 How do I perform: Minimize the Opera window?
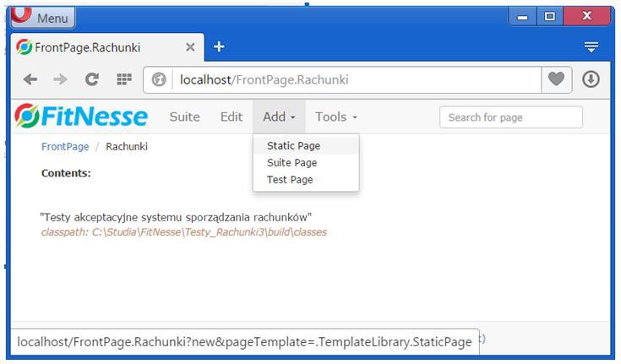(522, 17)
